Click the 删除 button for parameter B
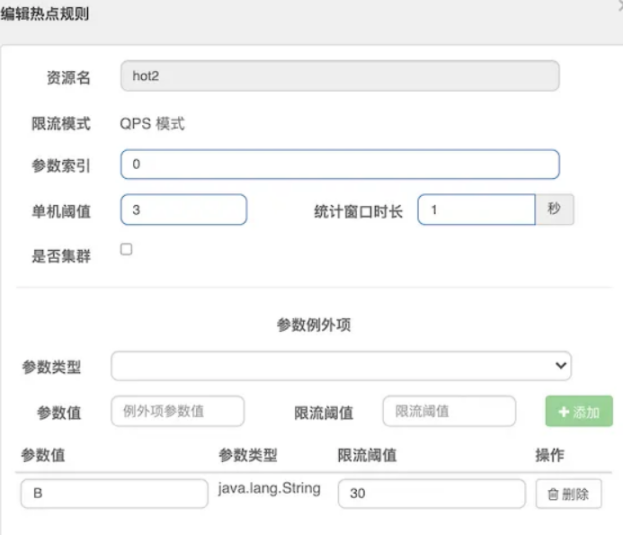This screenshot has height=535, width=624. 568,494
